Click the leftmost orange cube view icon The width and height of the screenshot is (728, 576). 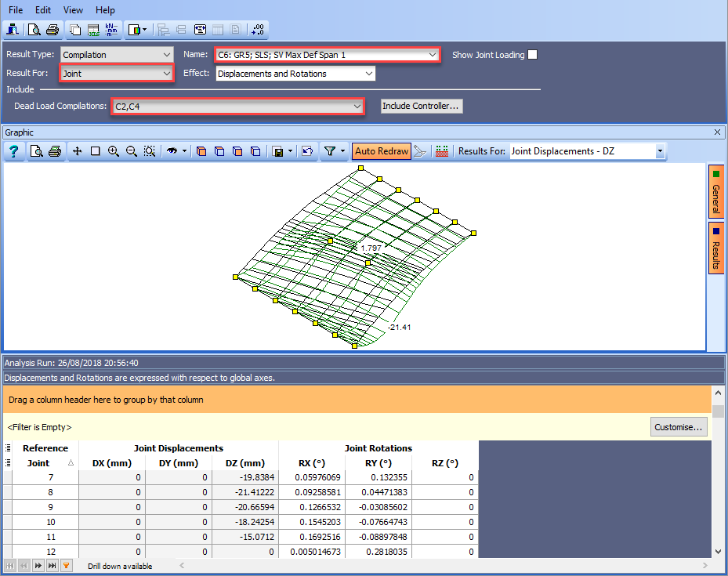(201, 151)
